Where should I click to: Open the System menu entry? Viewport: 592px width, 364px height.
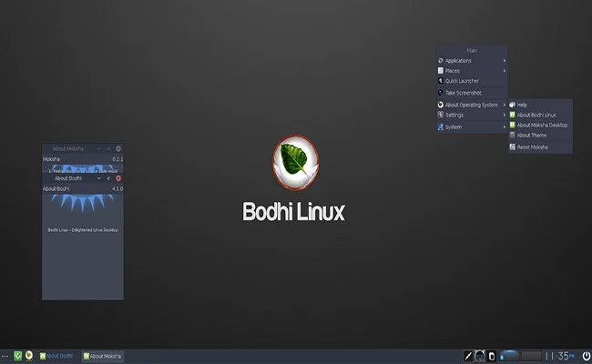[472, 127]
